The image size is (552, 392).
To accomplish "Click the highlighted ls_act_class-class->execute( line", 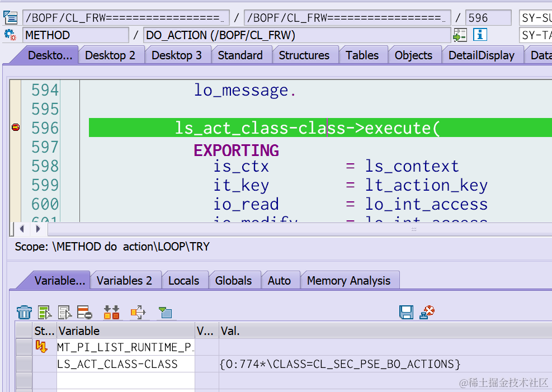I will click(x=320, y=127).
